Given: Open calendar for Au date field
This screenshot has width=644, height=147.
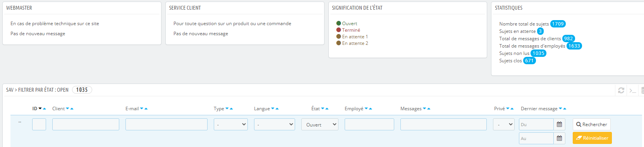Looking at the screenshot, I should [x=559, y=138].
